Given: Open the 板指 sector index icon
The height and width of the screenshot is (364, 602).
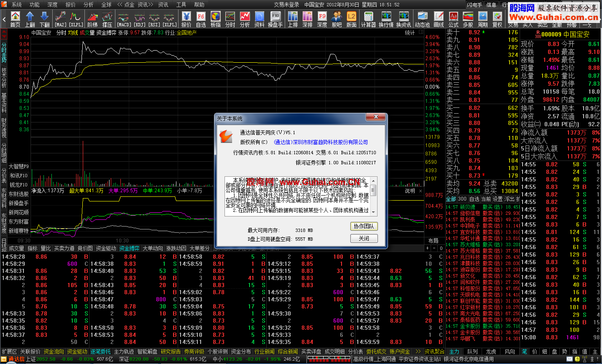Looking at the screenshot, I should (216, 19).
